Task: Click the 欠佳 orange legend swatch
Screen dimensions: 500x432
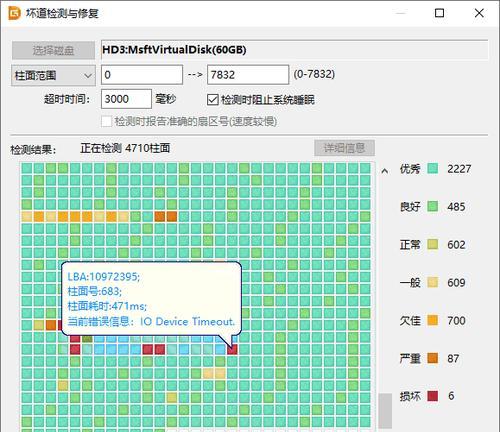Action: pyautogui.click(x=433, y=320)
